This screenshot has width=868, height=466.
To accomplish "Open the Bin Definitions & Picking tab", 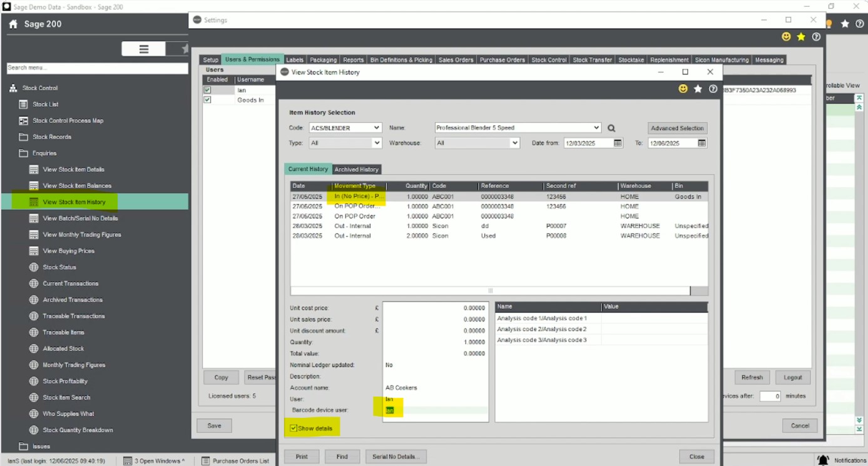I will click(401, 60).
